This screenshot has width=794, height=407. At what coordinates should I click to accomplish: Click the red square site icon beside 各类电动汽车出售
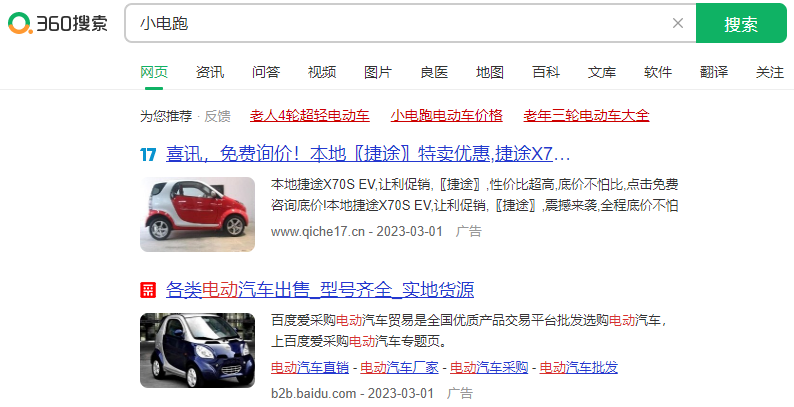[148, 290]
